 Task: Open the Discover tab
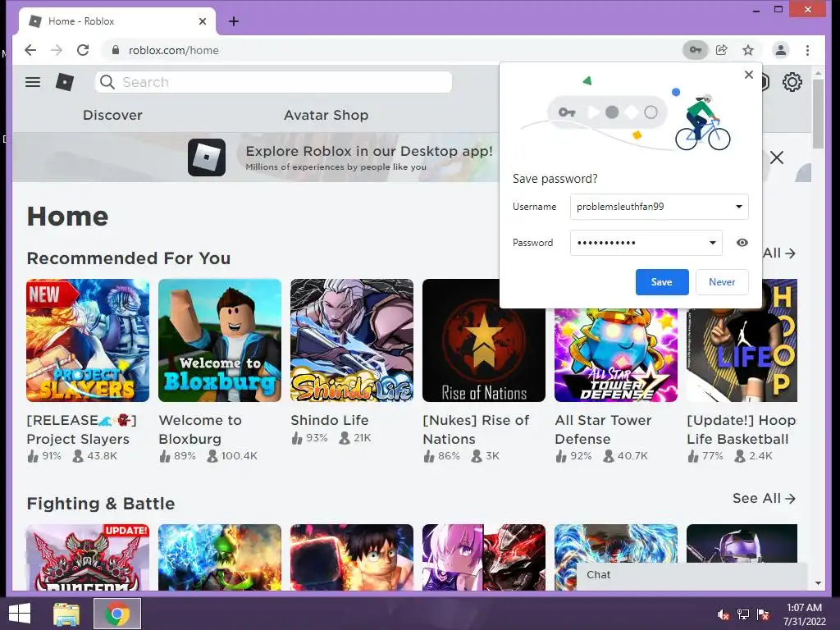pos(112,115)
